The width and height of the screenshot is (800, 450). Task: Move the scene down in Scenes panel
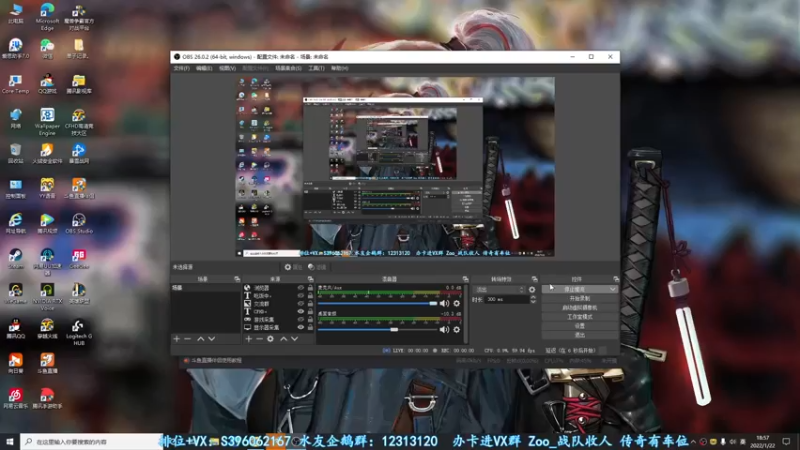212,339
